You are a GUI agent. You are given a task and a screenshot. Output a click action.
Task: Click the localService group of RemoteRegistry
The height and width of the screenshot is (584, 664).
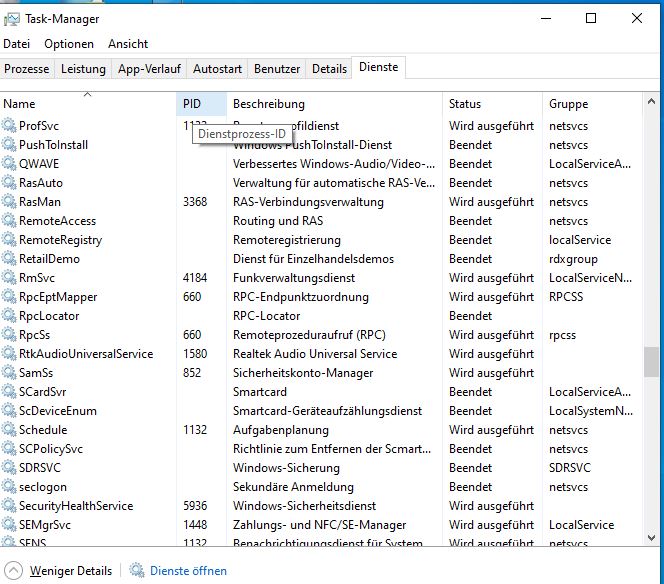tap(580, 240)
